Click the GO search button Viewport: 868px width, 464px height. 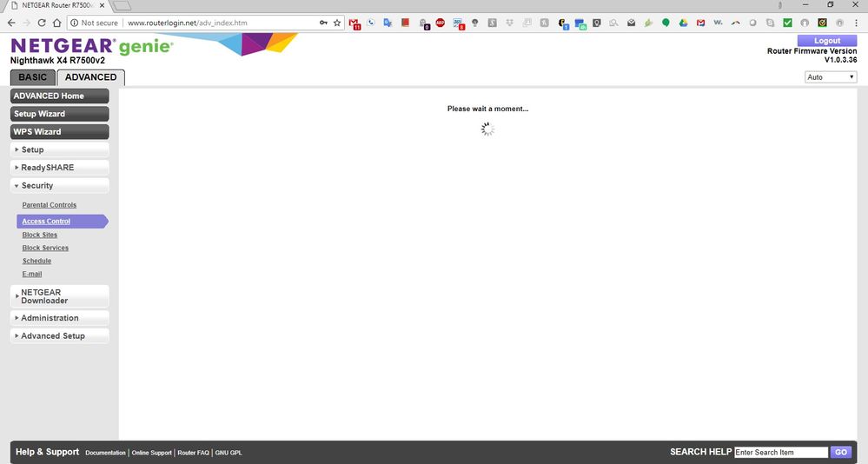841,453
